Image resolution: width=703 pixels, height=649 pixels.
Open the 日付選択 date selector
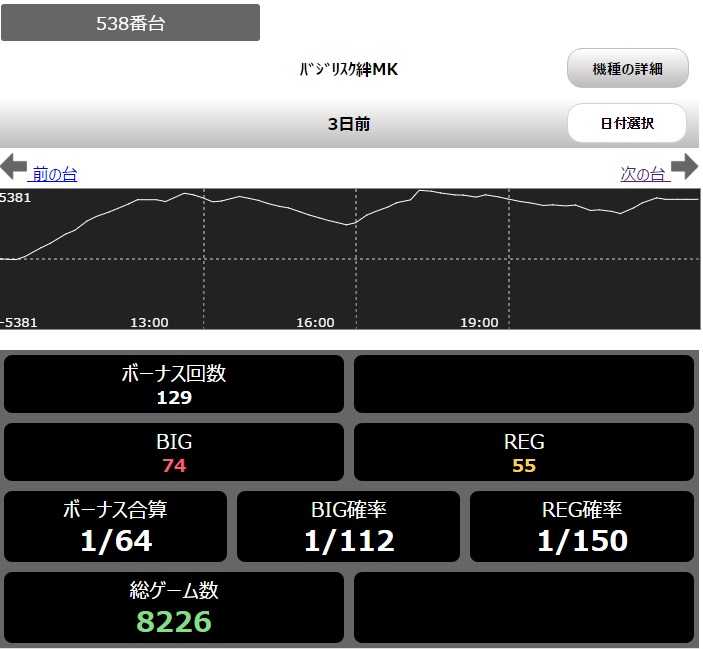coord(627,123)
